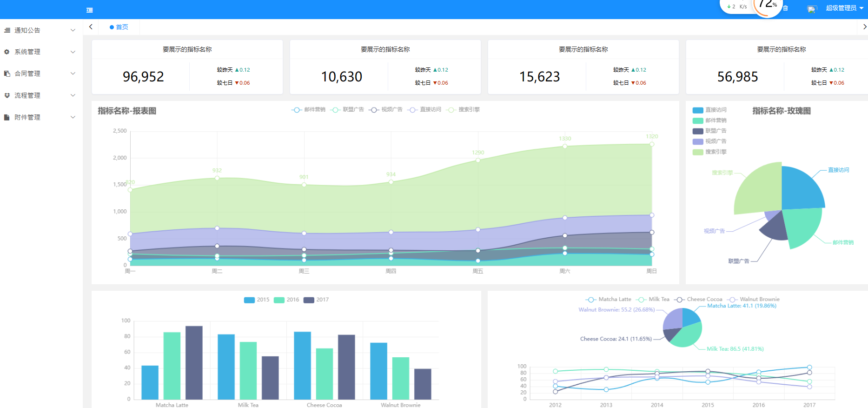This screenshot has width=868, height=408.
Task: Click the 1320 data point on 周日
Action: pos(652,144)
